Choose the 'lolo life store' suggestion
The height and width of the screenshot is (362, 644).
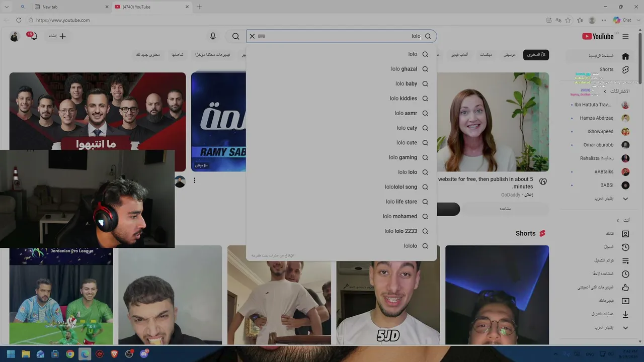point(341,202)
